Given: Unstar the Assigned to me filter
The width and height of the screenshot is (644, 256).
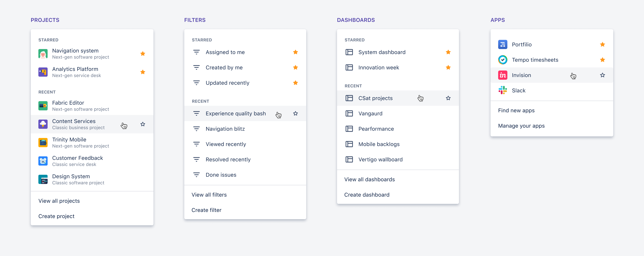Looking at the screenshot, I should tap(295, 52).
